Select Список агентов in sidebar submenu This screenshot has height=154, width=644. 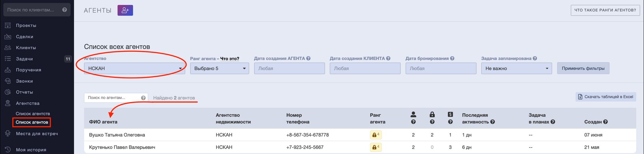point(32,122)
